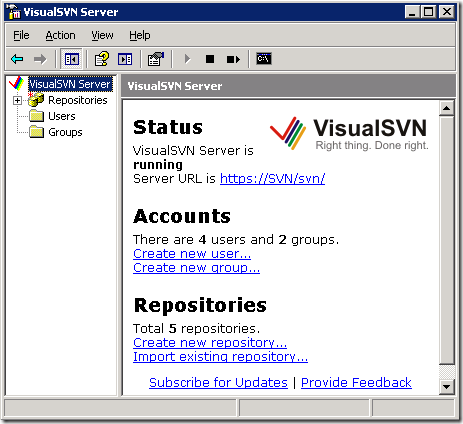Click the Help toolbar icon with question mark

pos(102,59)
